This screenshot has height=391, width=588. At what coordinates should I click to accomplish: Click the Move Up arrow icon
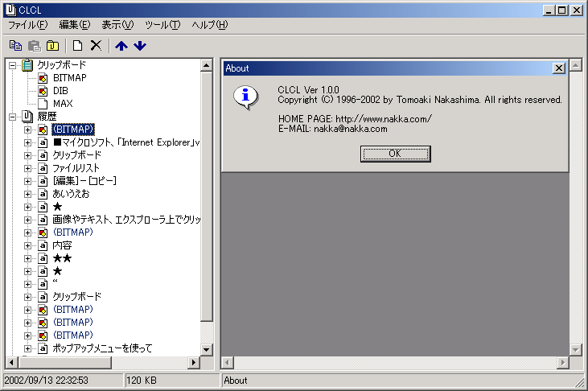point(121,46)
